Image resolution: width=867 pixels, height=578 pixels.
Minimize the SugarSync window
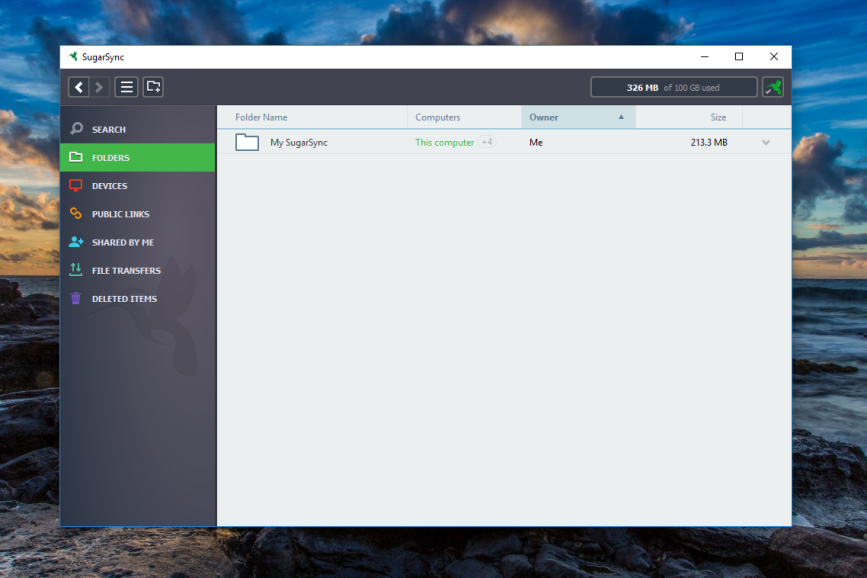[704, 56]
